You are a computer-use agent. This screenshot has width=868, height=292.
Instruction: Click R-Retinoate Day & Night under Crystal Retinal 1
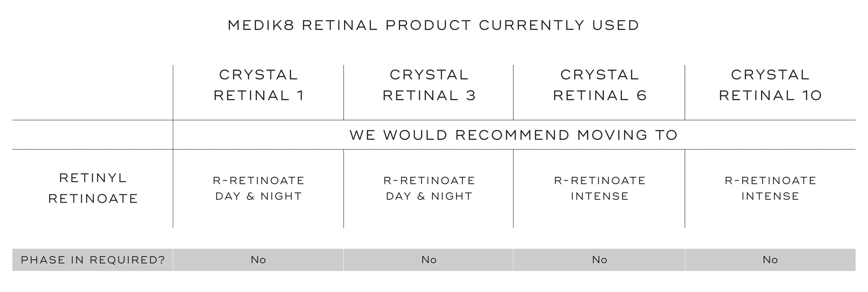point(258,188)
